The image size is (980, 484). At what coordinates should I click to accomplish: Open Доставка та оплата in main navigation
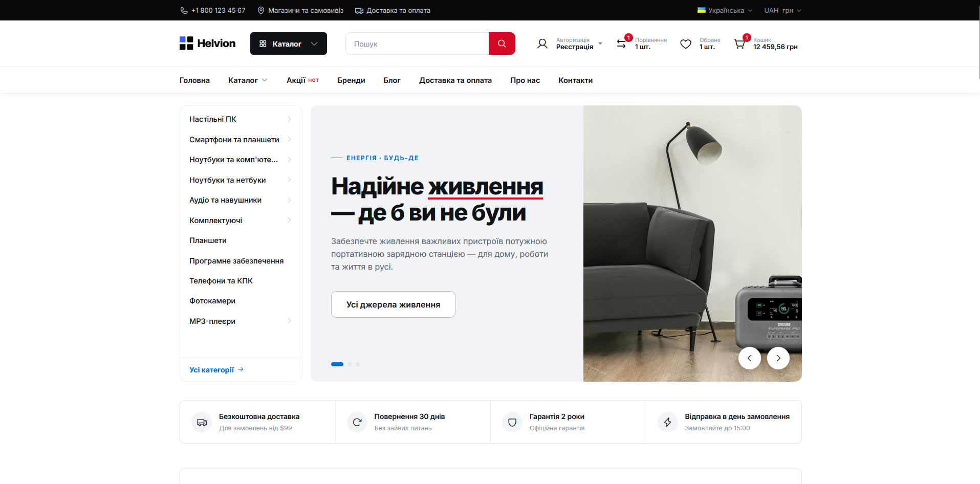pyautogui.click(x=455, y=80)
